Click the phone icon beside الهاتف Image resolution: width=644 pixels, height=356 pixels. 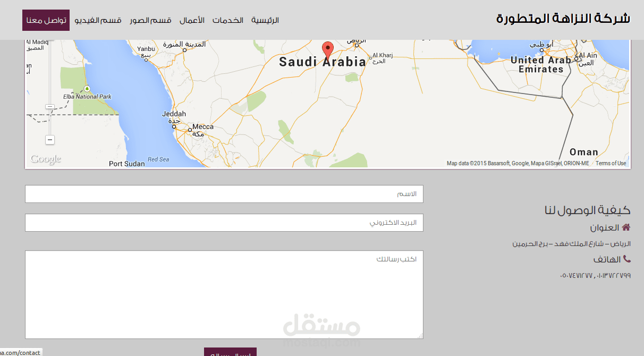pos(626,259)
